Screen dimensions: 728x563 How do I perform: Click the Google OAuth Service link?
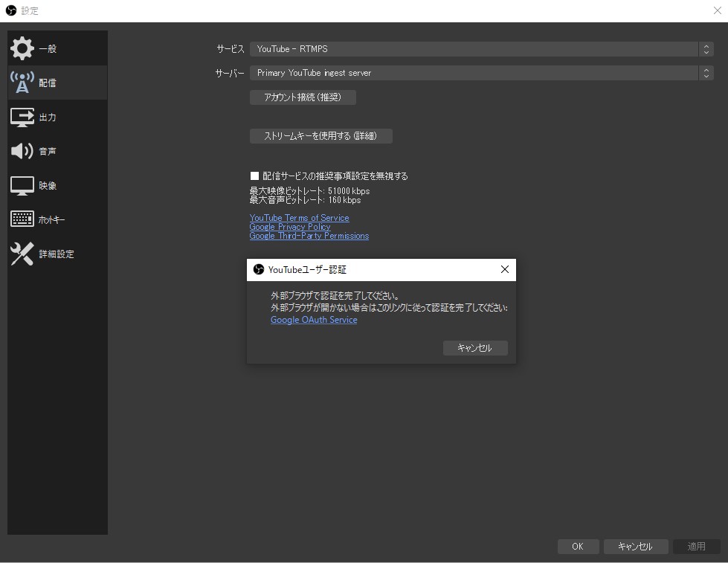click(x=313, y=319)
